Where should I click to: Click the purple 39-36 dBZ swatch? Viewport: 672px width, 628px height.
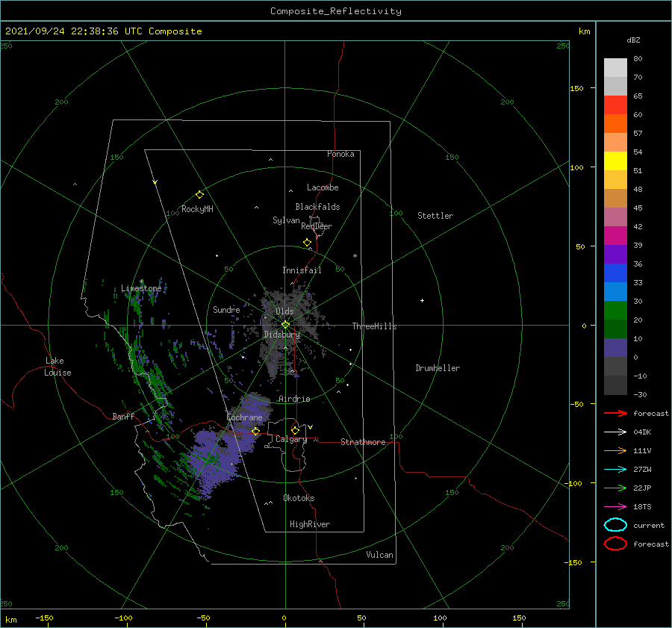coord(615,254)
